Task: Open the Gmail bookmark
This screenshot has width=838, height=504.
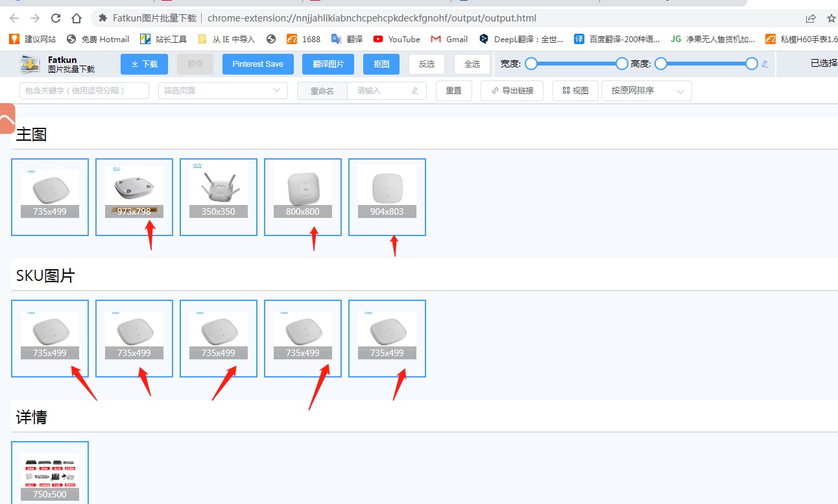Action: [x=449, y=39]
